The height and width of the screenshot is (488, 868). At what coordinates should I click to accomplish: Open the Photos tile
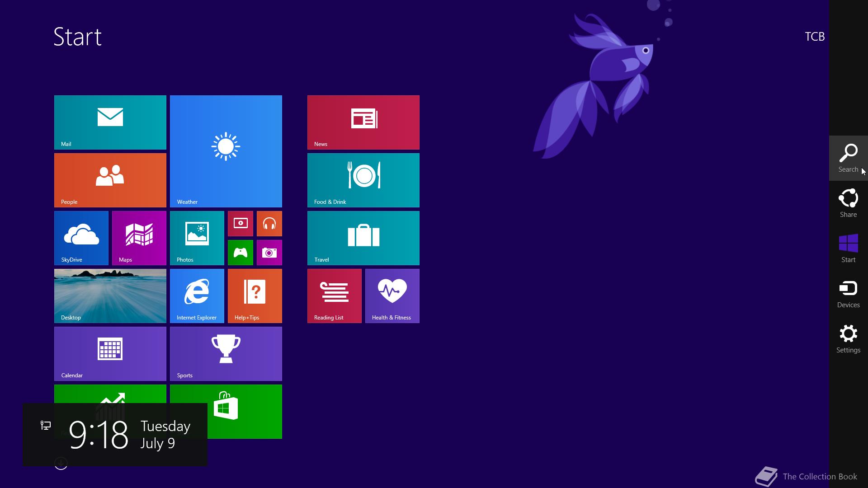click(x=197, y=238)
